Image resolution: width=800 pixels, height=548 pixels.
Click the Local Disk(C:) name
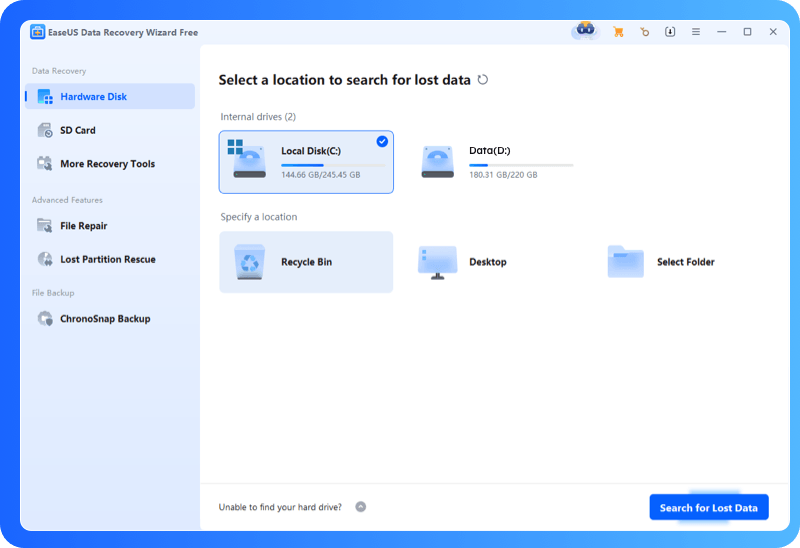point(311,151)
